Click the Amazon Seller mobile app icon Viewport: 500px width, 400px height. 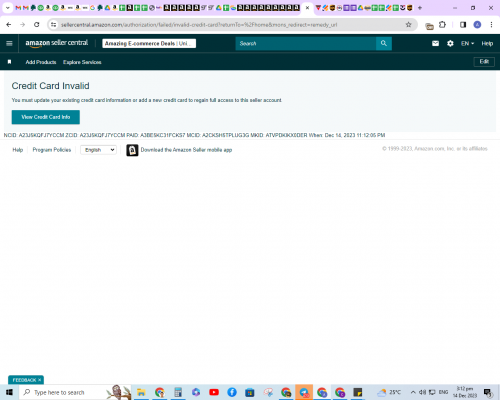coord(132,150)
